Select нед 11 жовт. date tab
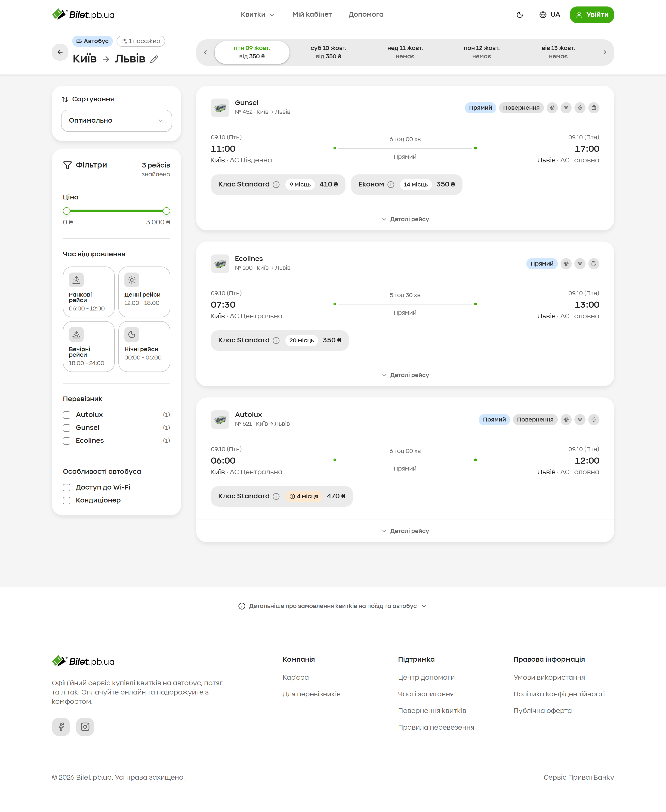The height and width of the screenshot is (812, 666). click(405, 52)
